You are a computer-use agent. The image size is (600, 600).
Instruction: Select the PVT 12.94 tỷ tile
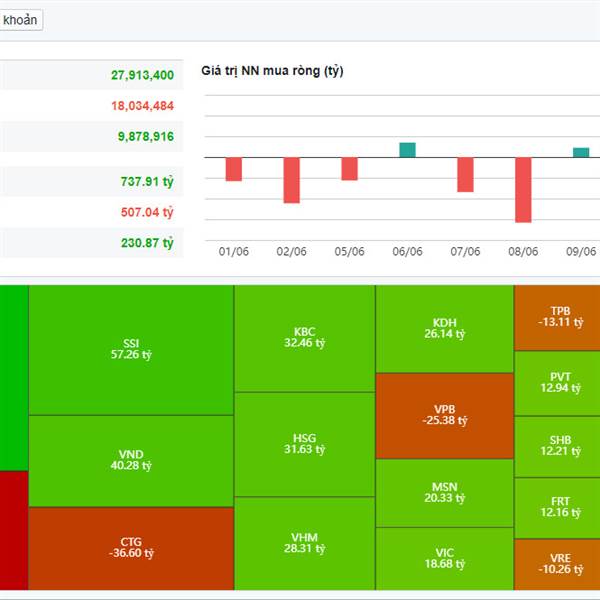tap(558, 383)
